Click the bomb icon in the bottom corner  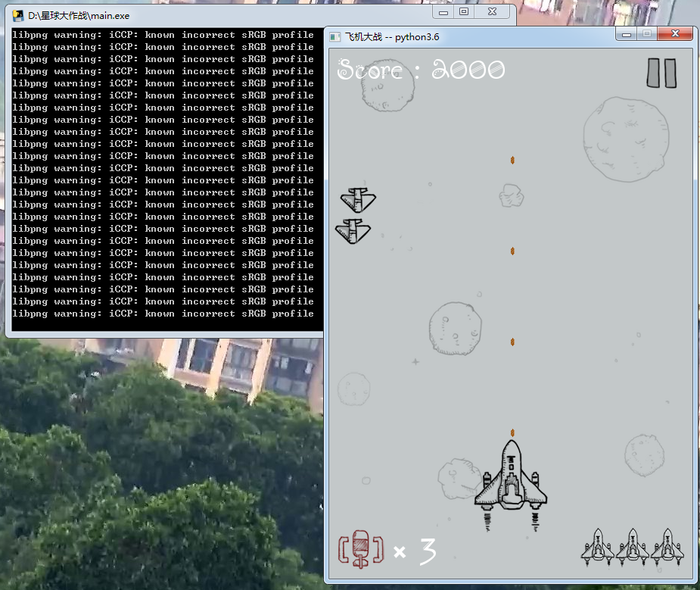coord(361,549)
